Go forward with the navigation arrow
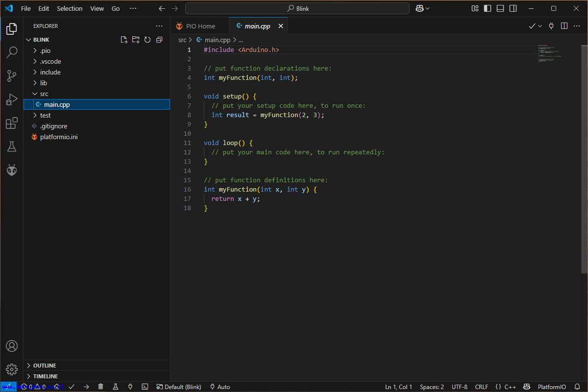This screenshot has height=392, width=588. [x=175, y=8]
